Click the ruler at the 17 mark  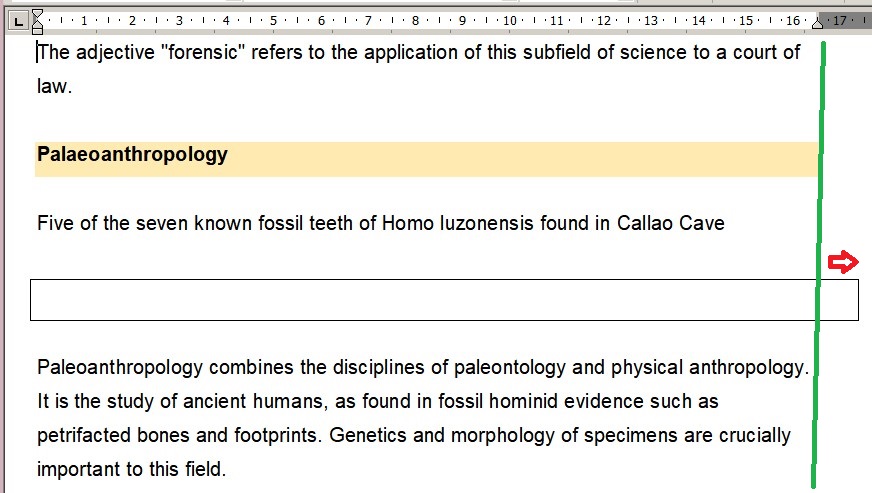pyautogui.click(x=839, y=20)
